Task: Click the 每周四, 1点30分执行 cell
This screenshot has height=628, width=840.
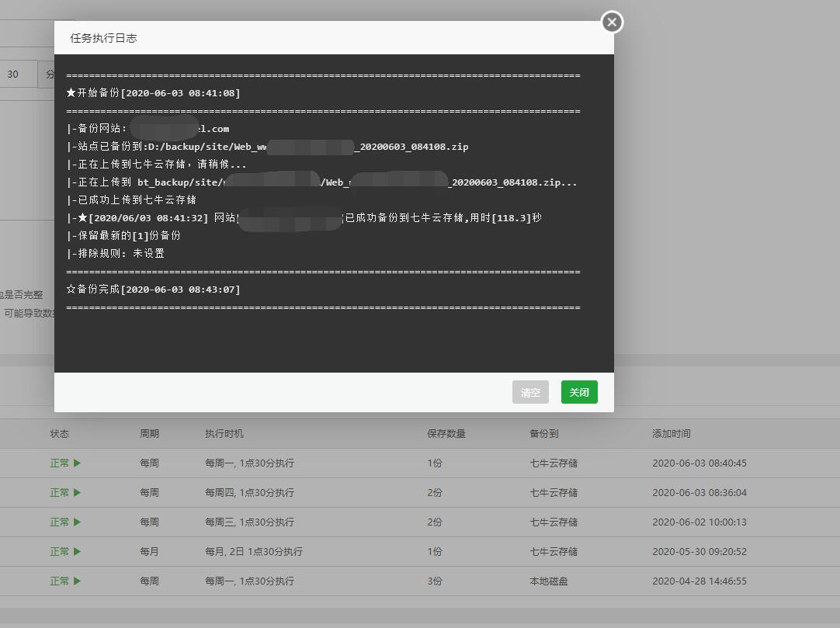Action: tap(250, 492)
